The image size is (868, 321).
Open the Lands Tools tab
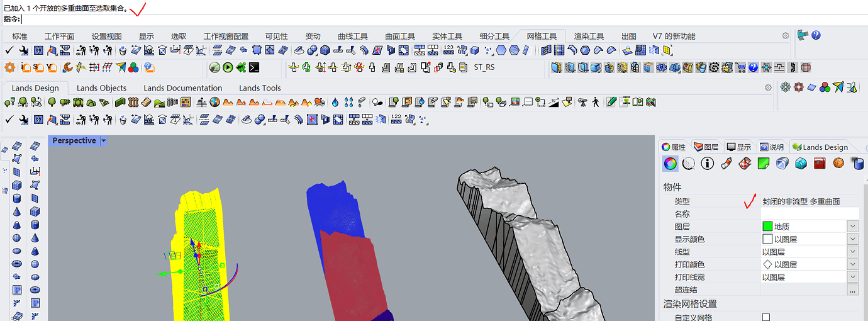[260, 88]
